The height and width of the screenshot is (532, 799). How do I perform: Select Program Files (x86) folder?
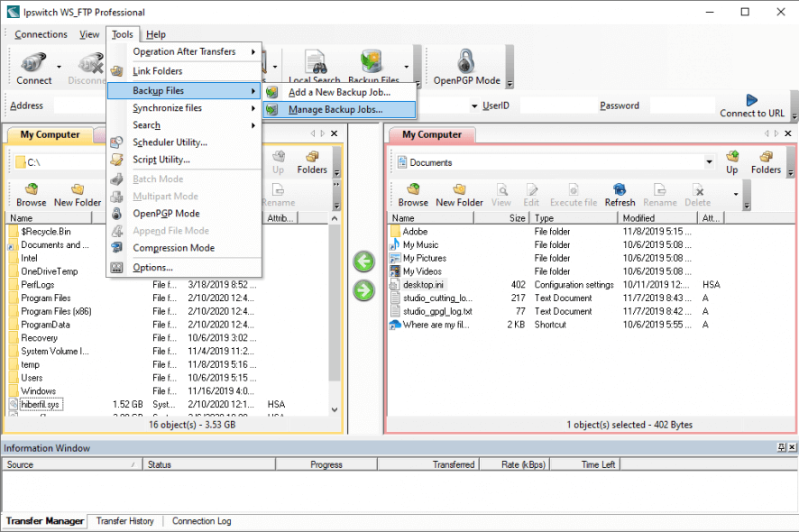tap(56, 311)
